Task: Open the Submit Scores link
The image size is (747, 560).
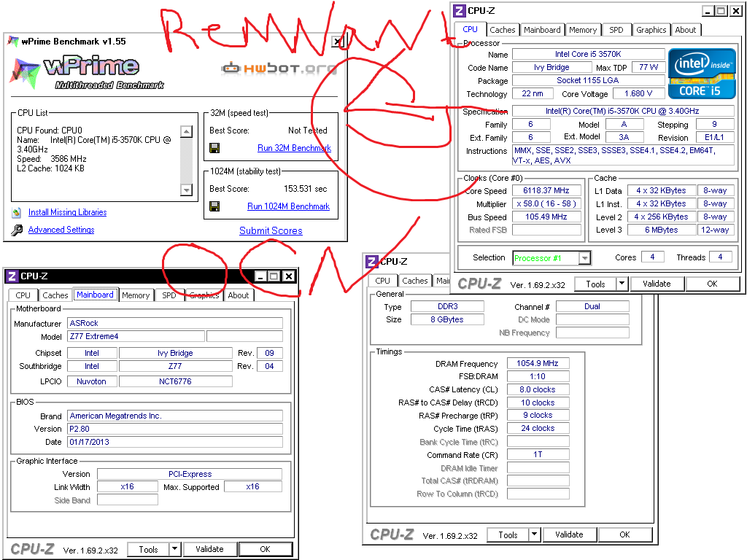Action: 271,230
